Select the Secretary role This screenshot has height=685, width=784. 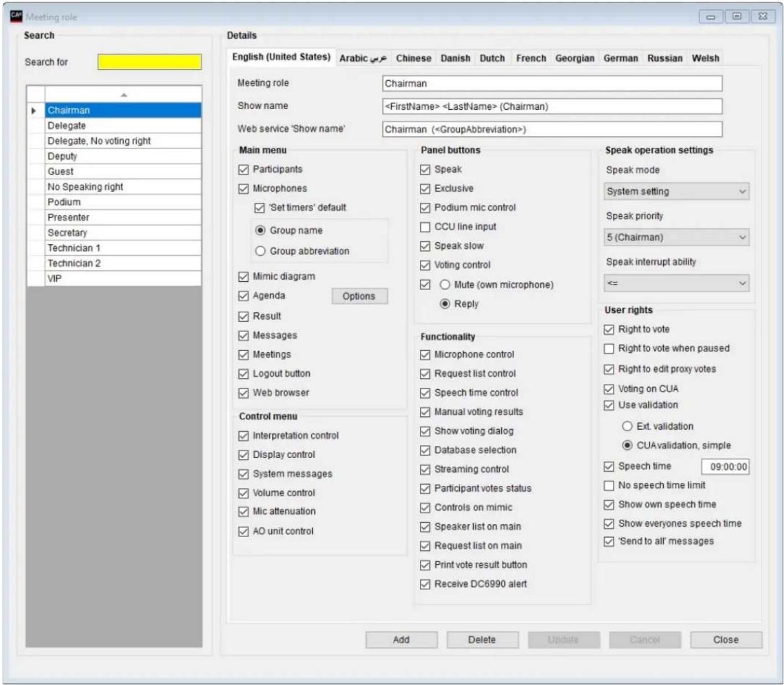[x=123, y=233]
